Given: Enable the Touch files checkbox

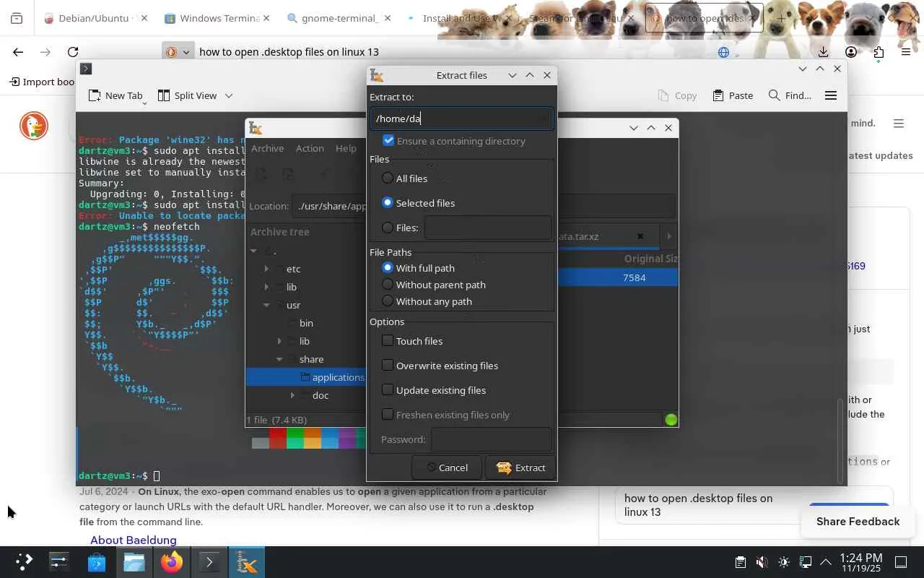Looking at the screenshot, I should coord(388,340).
